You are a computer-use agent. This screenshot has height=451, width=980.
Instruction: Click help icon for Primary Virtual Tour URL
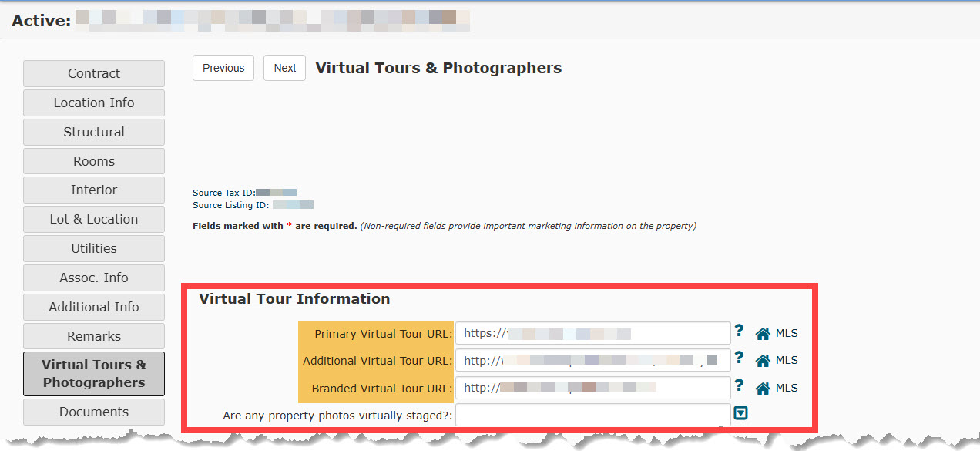pos(739,331)
